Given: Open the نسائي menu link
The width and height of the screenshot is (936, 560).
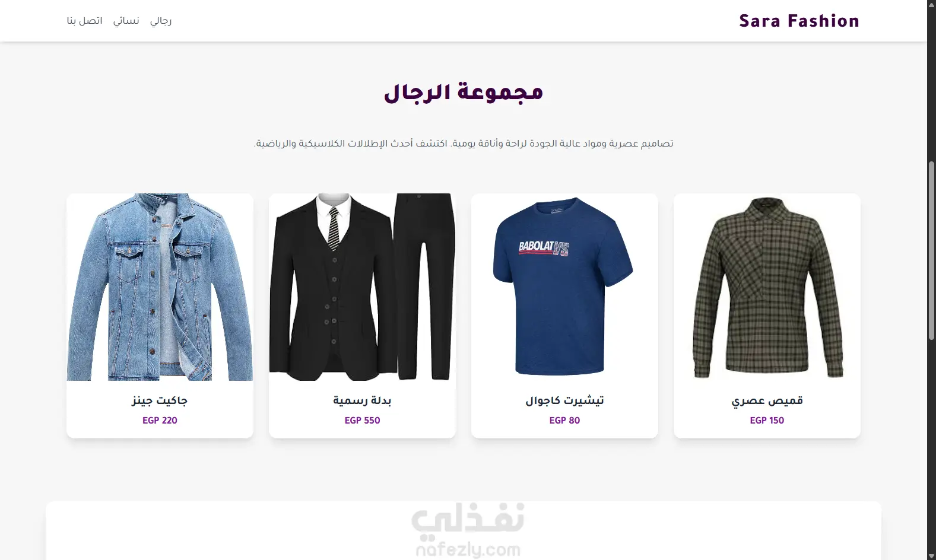Looking at the screenshot, I should [126, 21].
